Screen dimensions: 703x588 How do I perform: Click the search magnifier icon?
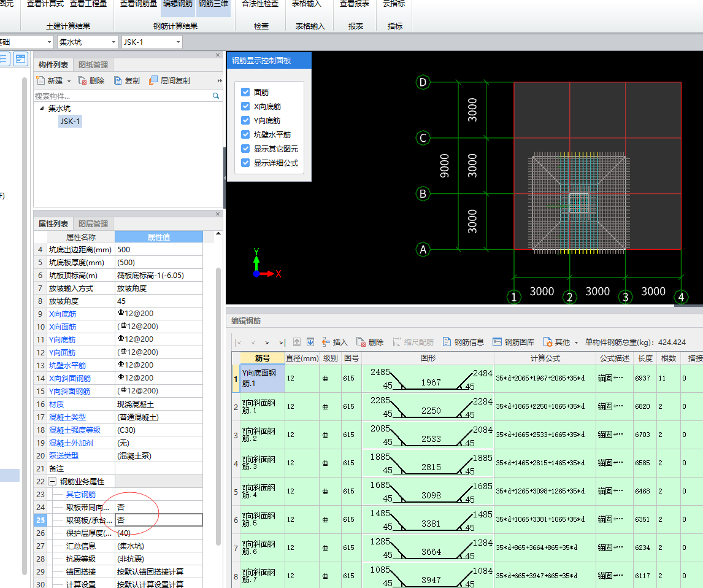[x=216, y=96]
